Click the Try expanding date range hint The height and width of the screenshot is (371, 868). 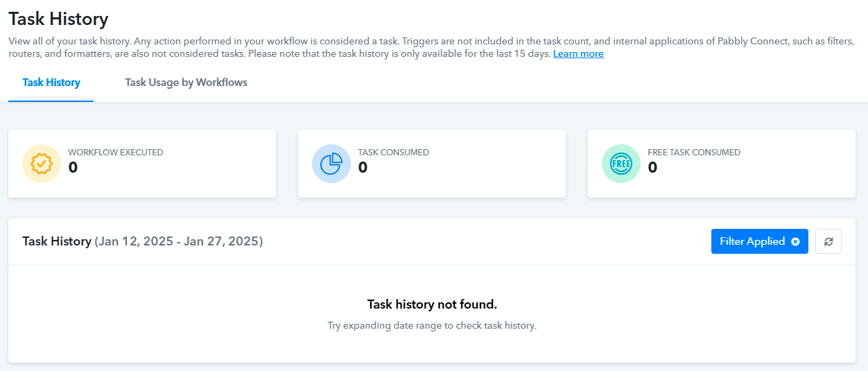tap(432, 325)
